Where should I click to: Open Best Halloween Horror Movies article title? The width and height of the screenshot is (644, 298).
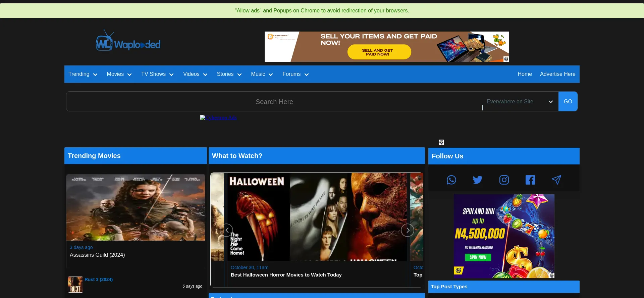(x=286, y=275)
